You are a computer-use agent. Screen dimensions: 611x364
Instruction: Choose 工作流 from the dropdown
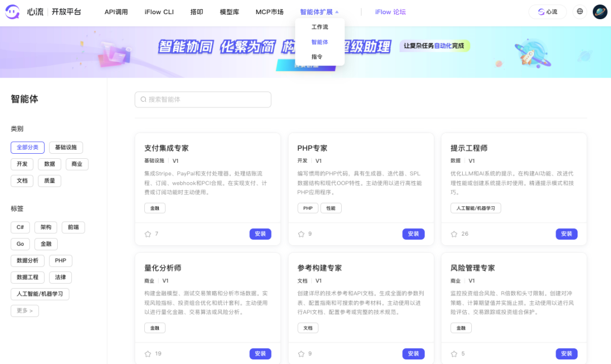click(320, 27)
